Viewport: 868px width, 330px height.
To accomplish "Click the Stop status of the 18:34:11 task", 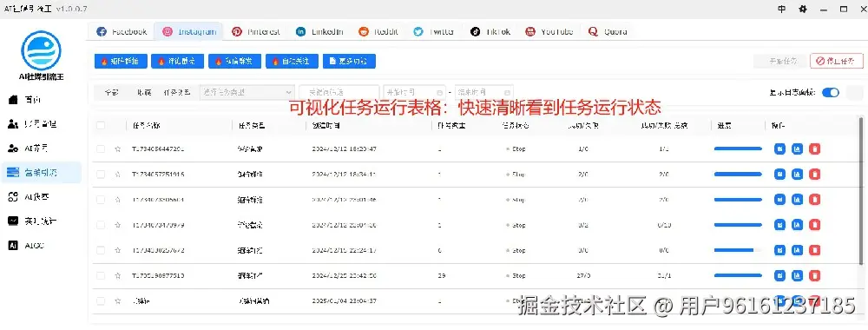I will (516, 175).
